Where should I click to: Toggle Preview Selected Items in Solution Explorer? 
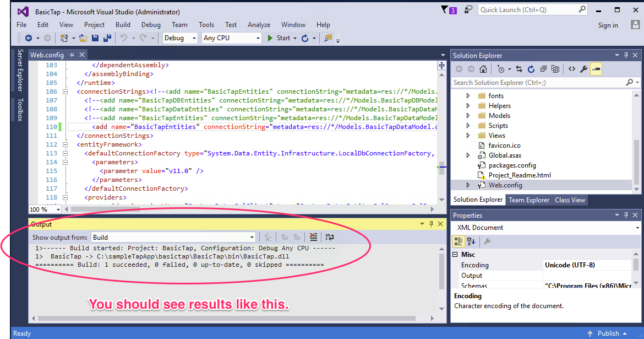click(x=596, y=69)
